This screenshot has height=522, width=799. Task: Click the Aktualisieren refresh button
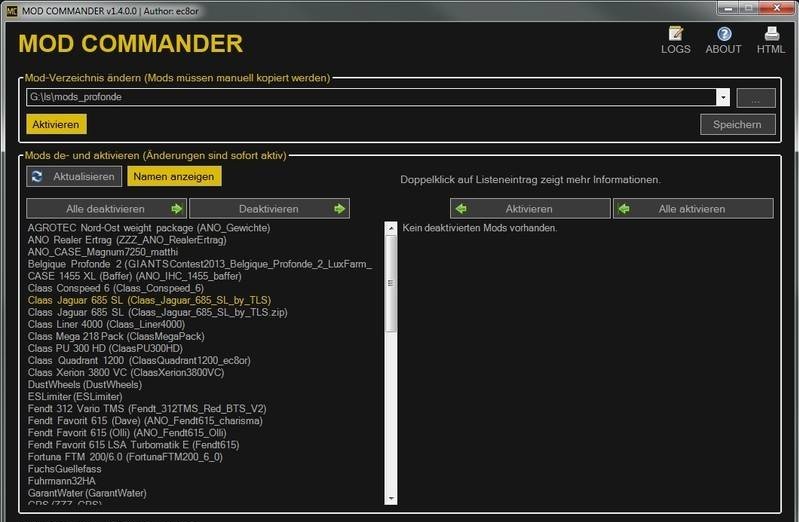(74, 176)
